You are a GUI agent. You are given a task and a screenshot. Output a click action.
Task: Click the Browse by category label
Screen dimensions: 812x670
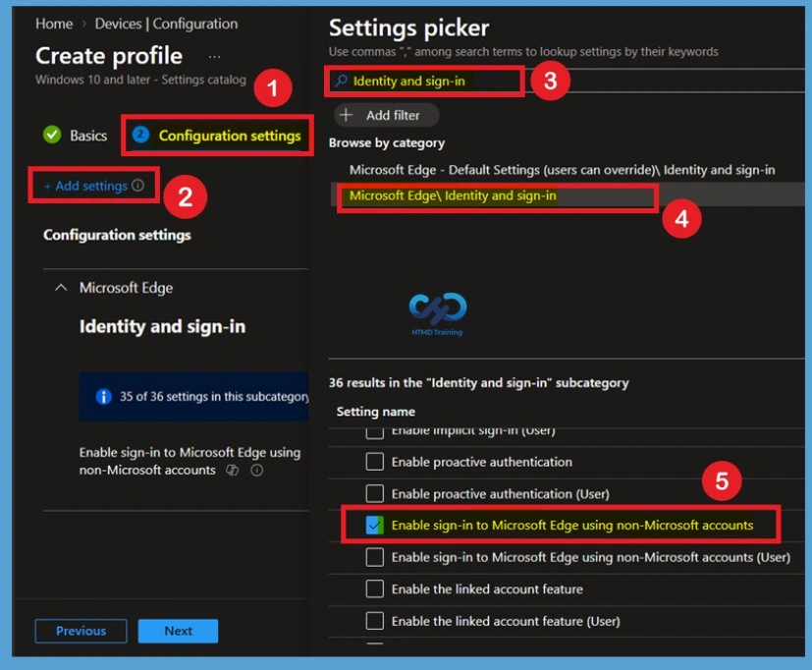[x=386, y=143]
